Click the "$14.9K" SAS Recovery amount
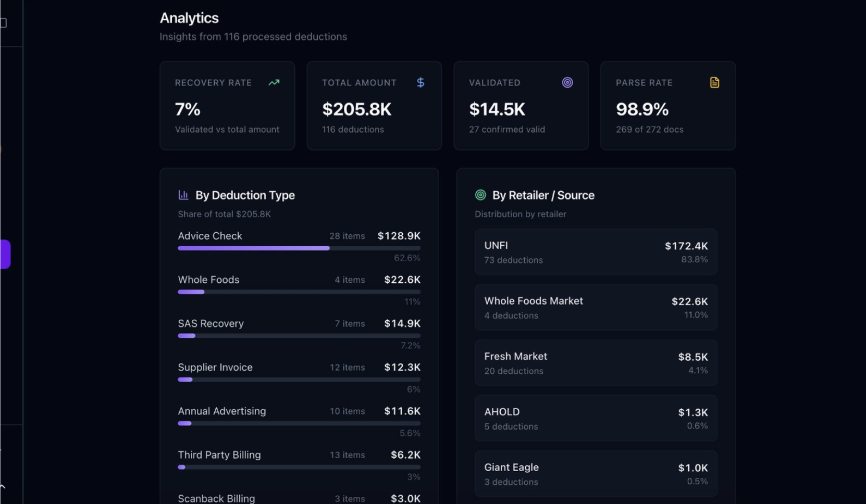Screen dimensions: 866x504 click(402, 323)
